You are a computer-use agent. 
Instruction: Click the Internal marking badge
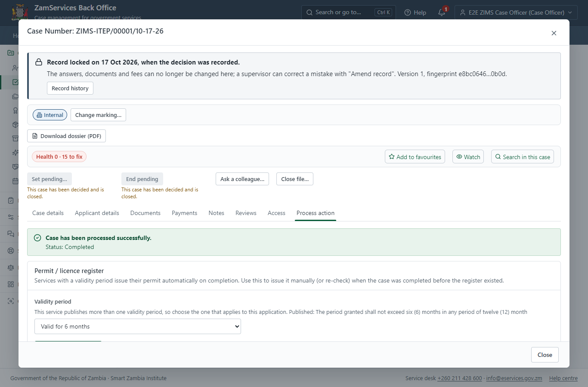pyautogui.click(x=50, y=115)
